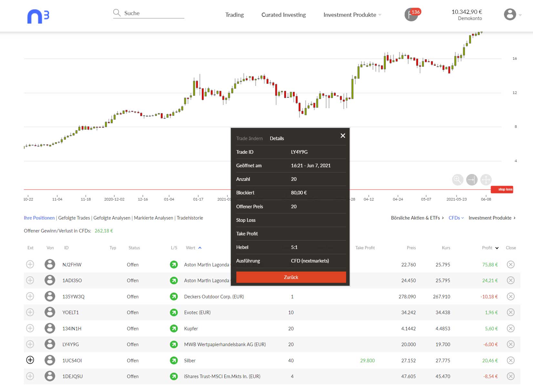Click the long arrow icon for Silber
533x392 pixels.
[174, 360]
